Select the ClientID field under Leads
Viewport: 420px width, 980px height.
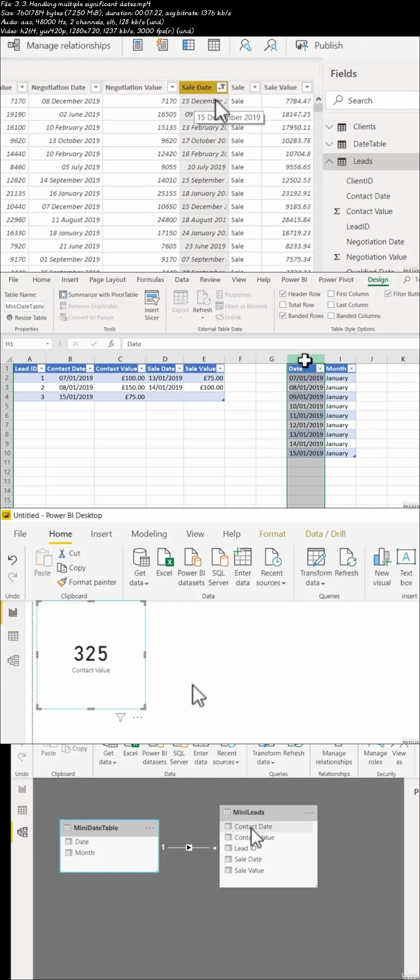pyautogui.click(x=360, y=181)
